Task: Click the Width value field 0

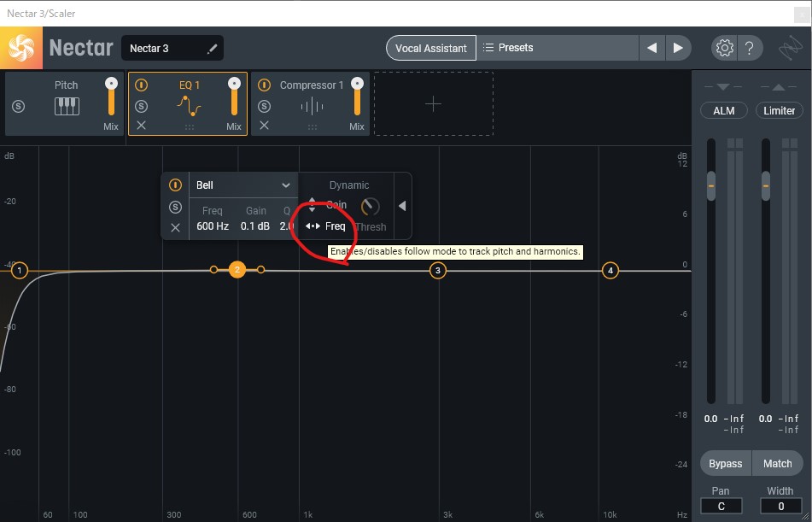Action: (780, 506)
